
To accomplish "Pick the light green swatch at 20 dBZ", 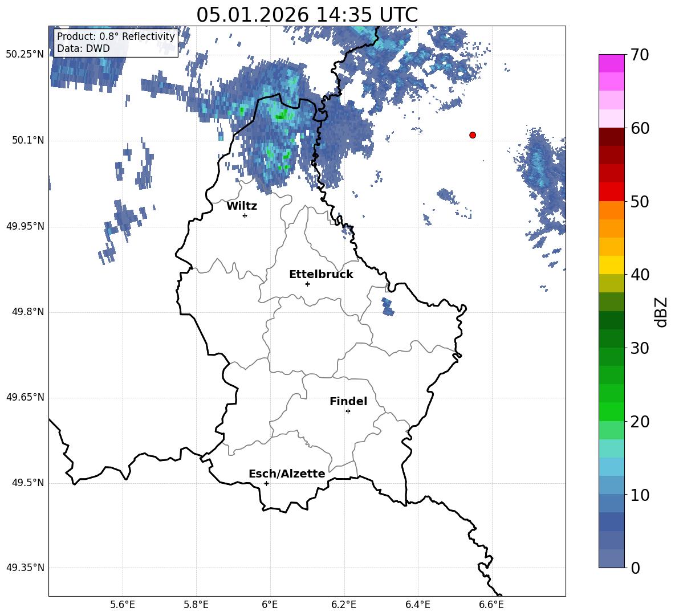I will [612, 430].
